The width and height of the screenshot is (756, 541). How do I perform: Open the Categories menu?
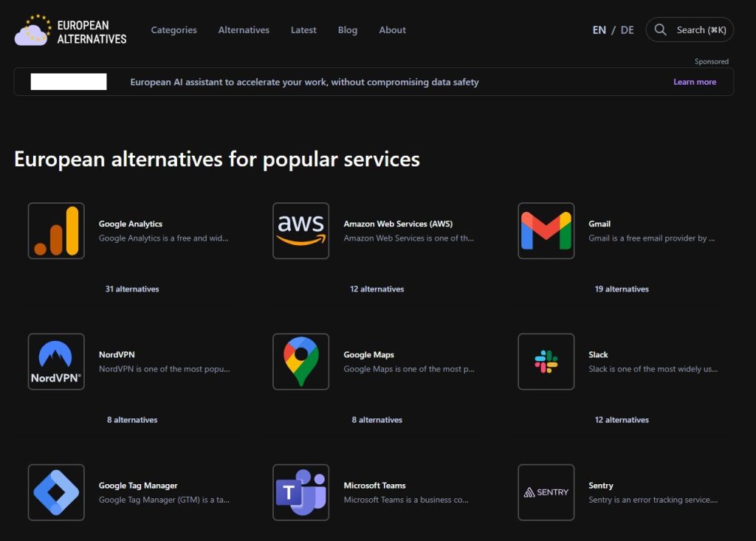point(173,30)
